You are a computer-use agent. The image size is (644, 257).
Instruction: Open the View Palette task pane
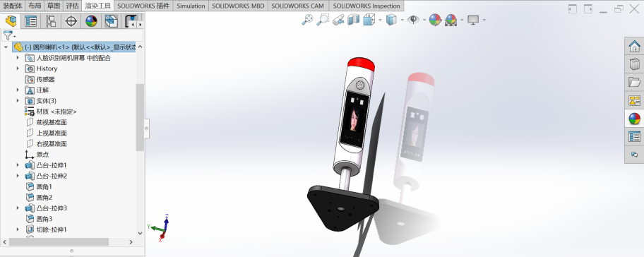[635, 100]
